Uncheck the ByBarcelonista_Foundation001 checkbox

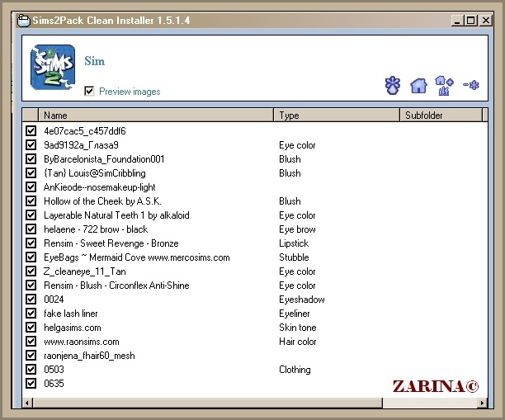point(31,158)
